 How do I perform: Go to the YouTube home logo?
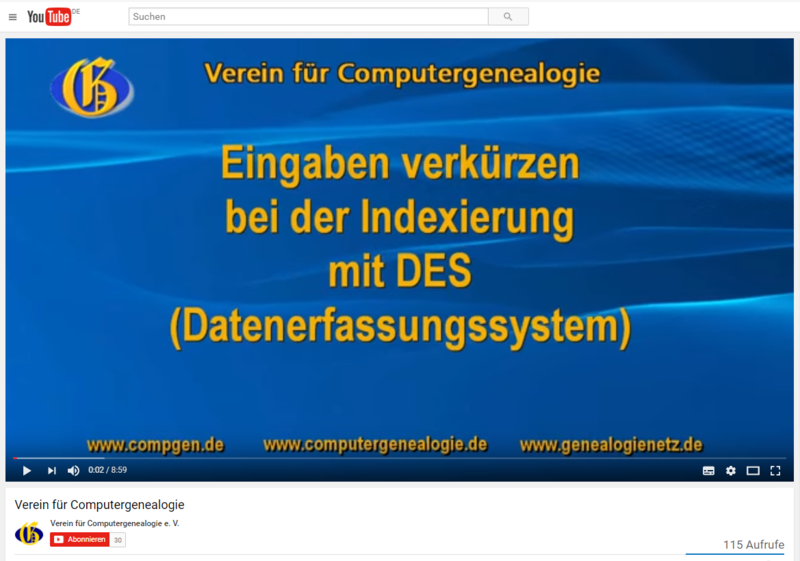(50, 16)
